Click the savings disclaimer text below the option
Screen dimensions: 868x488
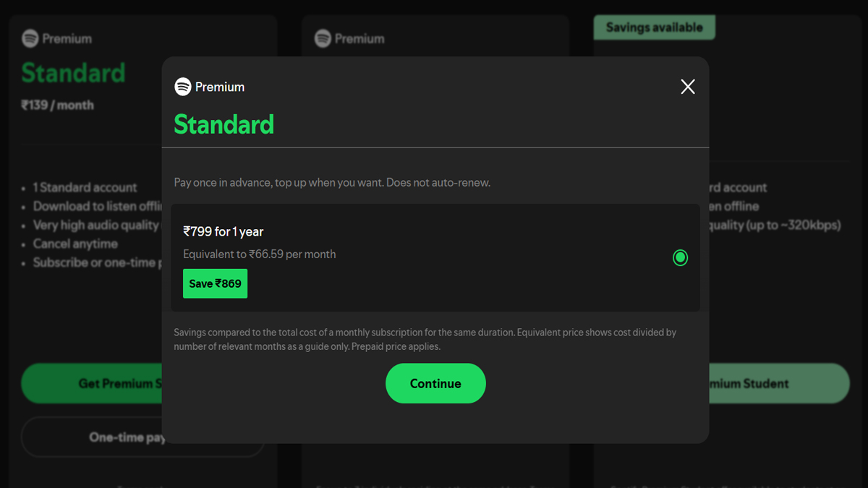pos(425,339)
